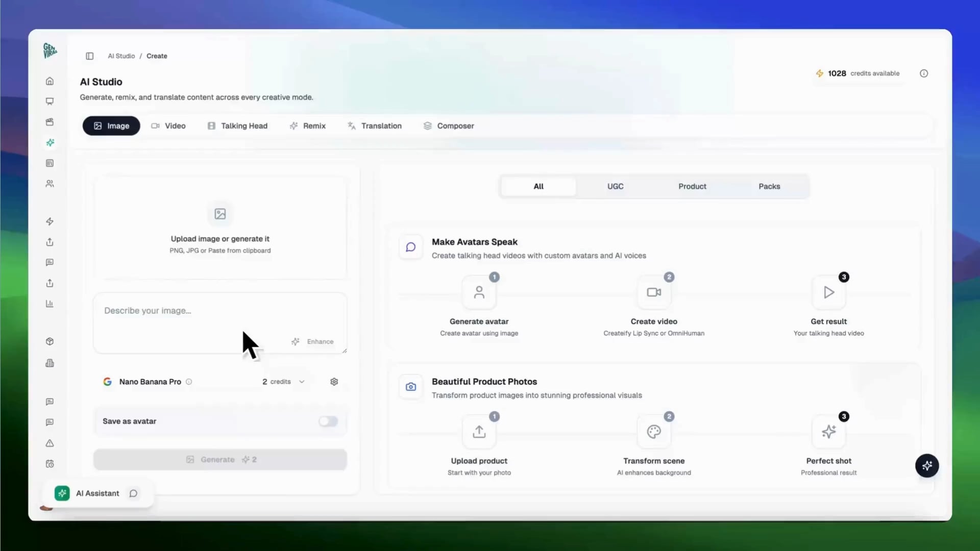Screen dimensions: 980x551
Task: Select the UGC filter tab
Action: tap(615, 186)
